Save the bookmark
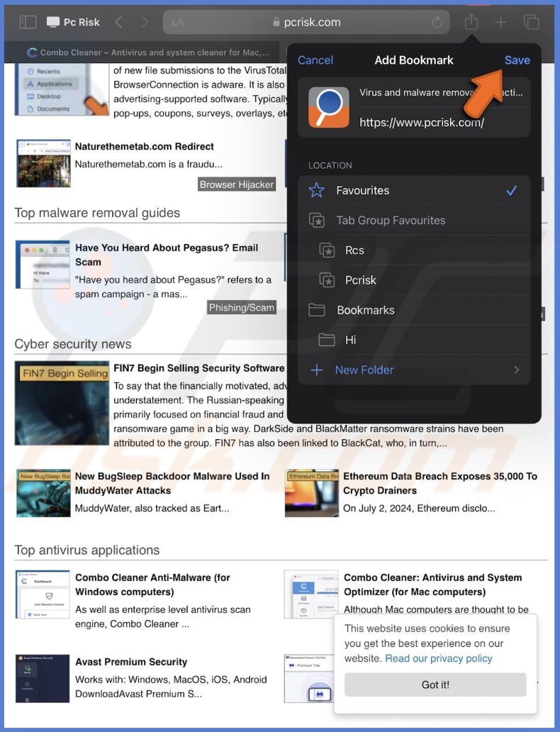560x732 pixels. 517,60
